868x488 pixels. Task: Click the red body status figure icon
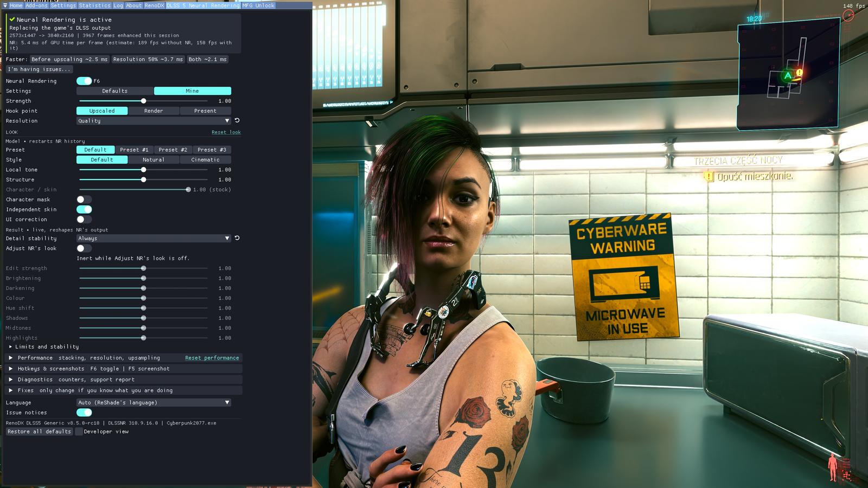point(833,468)
